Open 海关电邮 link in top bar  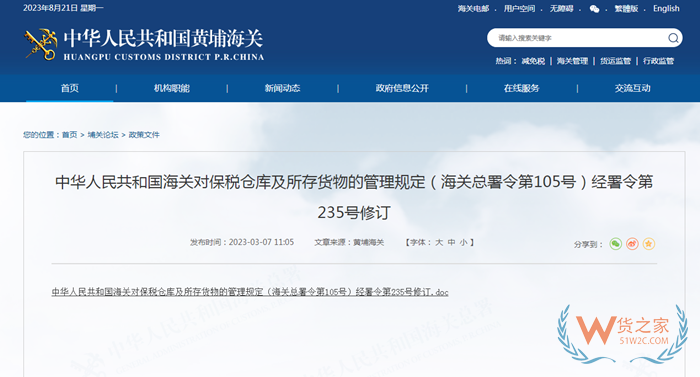(x=473, y=8)
